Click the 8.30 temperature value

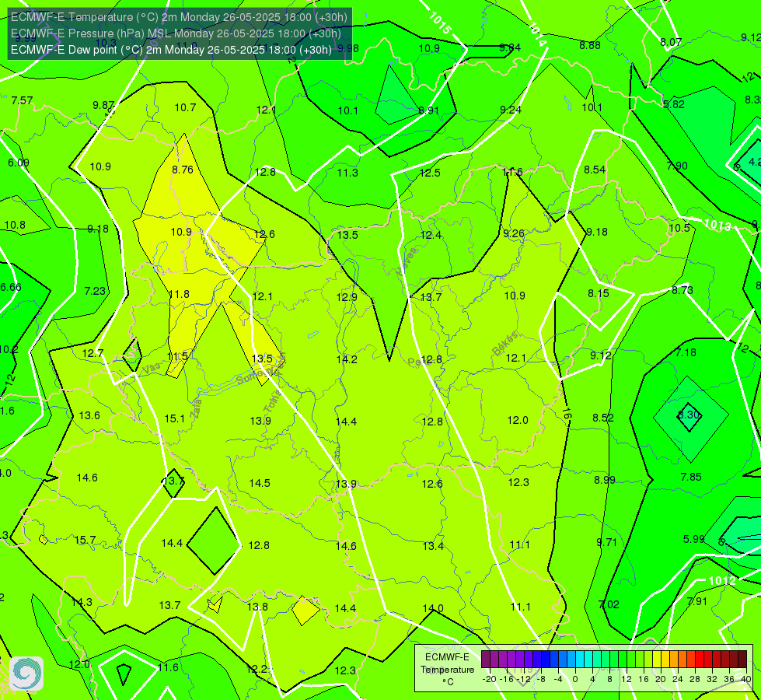tap(689, 415)
